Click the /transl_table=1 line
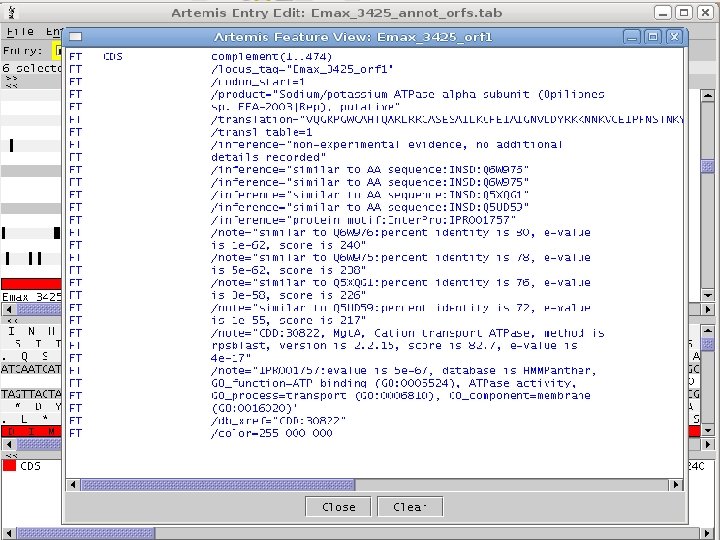The width and height of the screenshot is (720, 540). pyautogui.click(x=262, y=132)
